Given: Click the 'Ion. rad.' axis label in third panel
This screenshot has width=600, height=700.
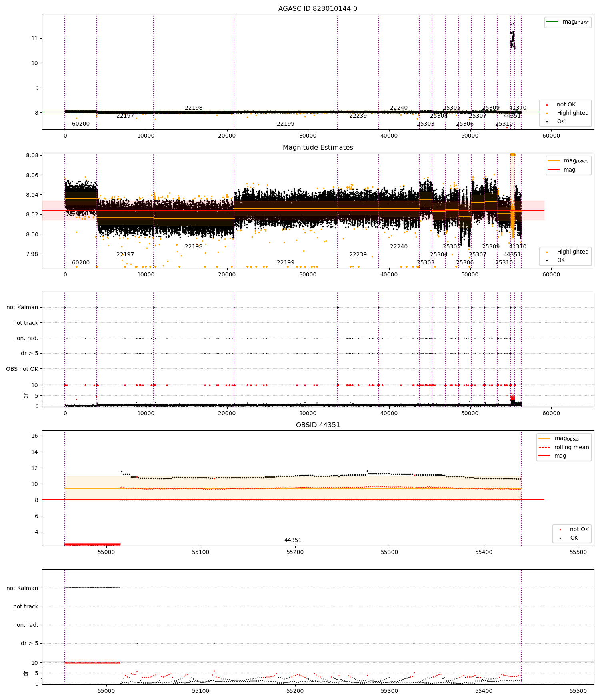Looking at the screenshot, I should tap(27, 338).
